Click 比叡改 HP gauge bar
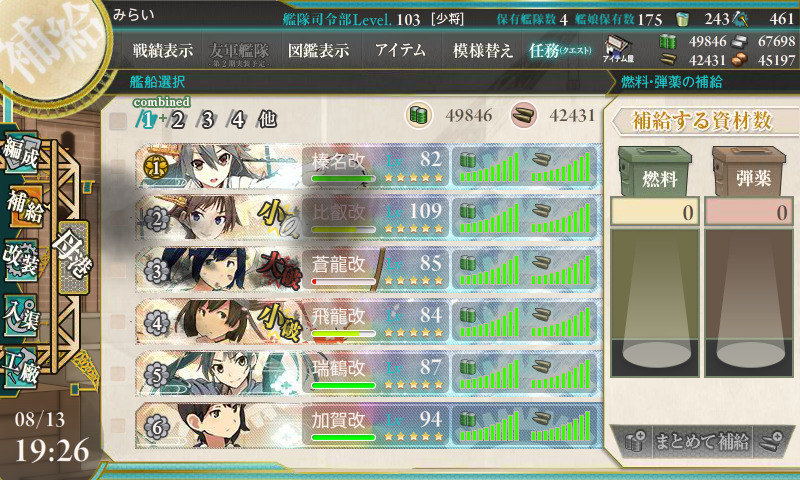The width and height of the screenshot is (800, 480). click(343, 230)
